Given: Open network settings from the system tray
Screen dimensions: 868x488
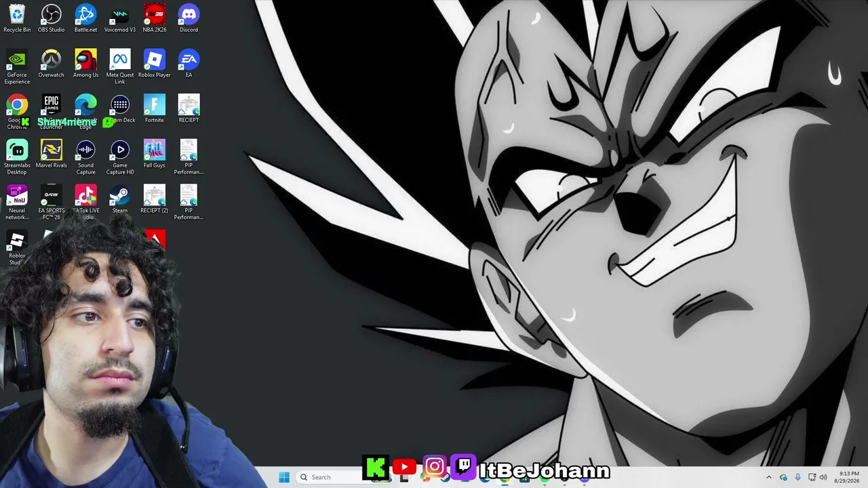Looking at the screenshot, I should 812,477.
